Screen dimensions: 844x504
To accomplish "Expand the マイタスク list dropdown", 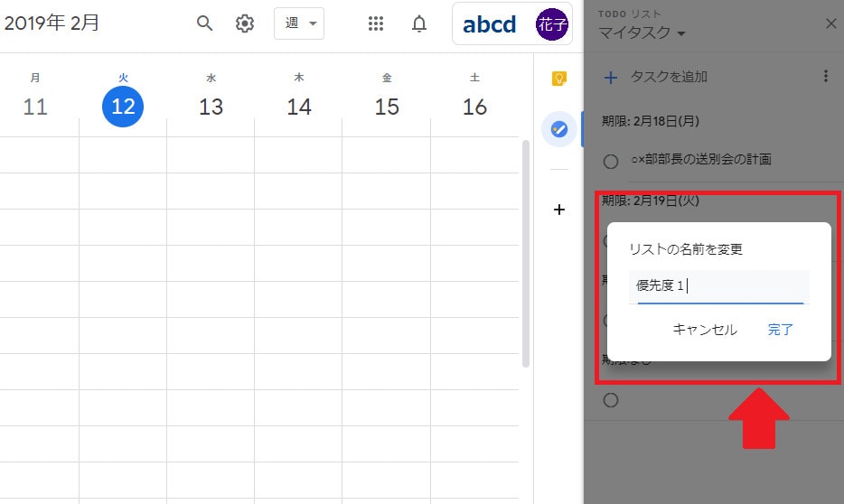I will coord(642,34).
